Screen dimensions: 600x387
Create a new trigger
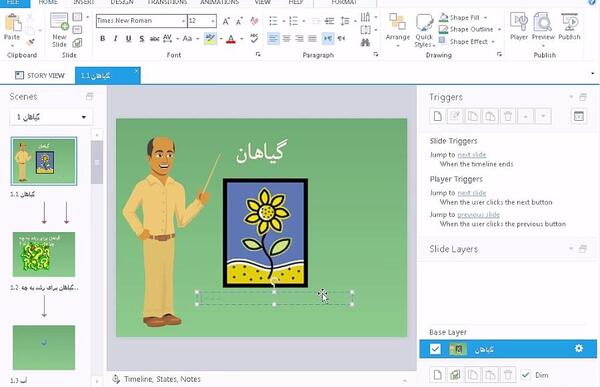(x=437, y=116)
